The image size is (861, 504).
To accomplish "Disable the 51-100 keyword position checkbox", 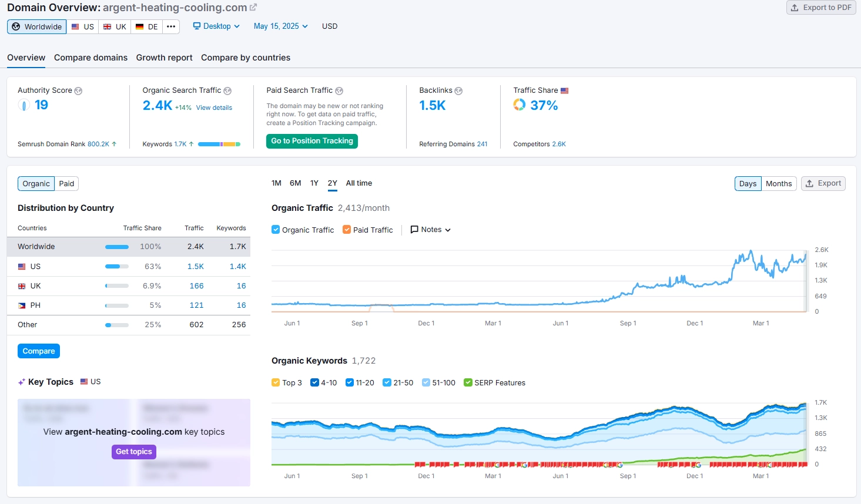I will point(425,382).
